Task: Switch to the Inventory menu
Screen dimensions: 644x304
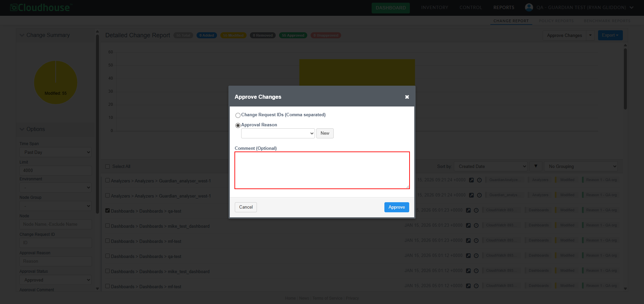Action: tap(434, 7)
